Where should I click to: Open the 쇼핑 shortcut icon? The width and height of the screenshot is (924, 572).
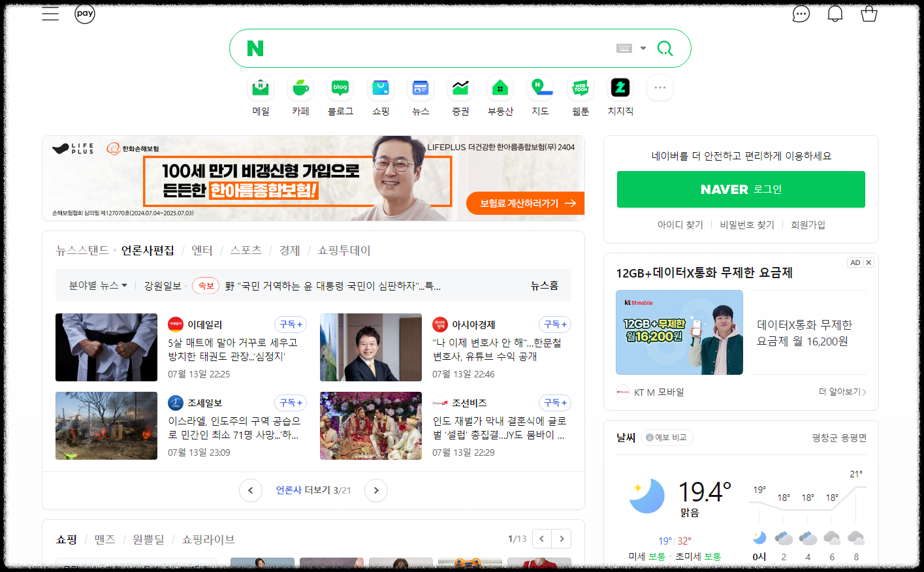381,87
